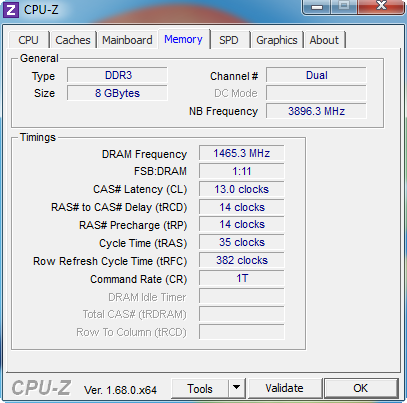Click the empty DC Mode field
The image size is (407, 403).
[316, 93]
